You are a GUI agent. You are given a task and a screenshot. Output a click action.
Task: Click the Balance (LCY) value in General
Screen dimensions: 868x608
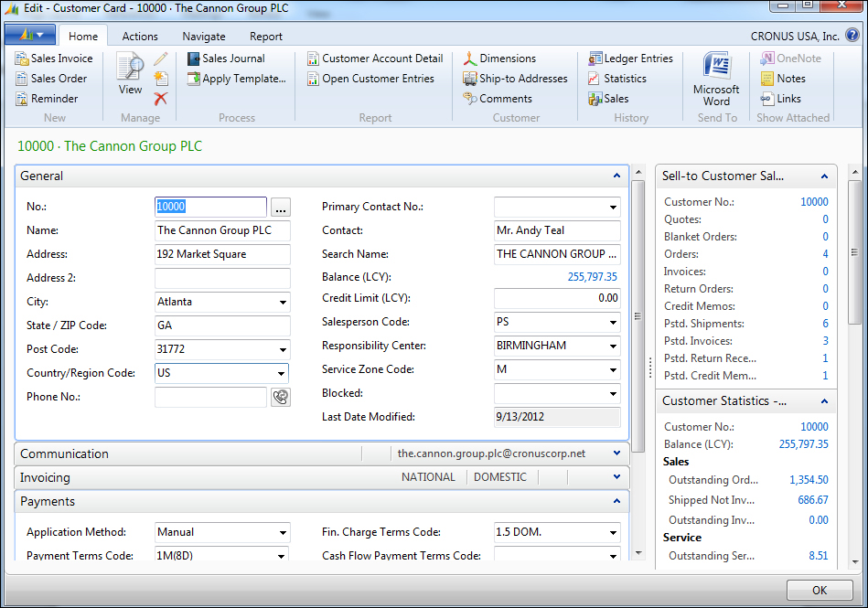point(593,277)
